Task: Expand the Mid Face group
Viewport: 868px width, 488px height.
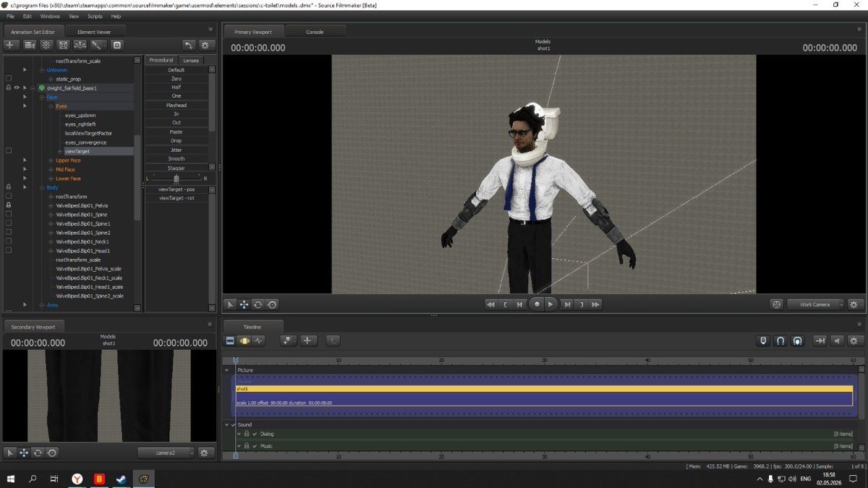Action: 52,169
